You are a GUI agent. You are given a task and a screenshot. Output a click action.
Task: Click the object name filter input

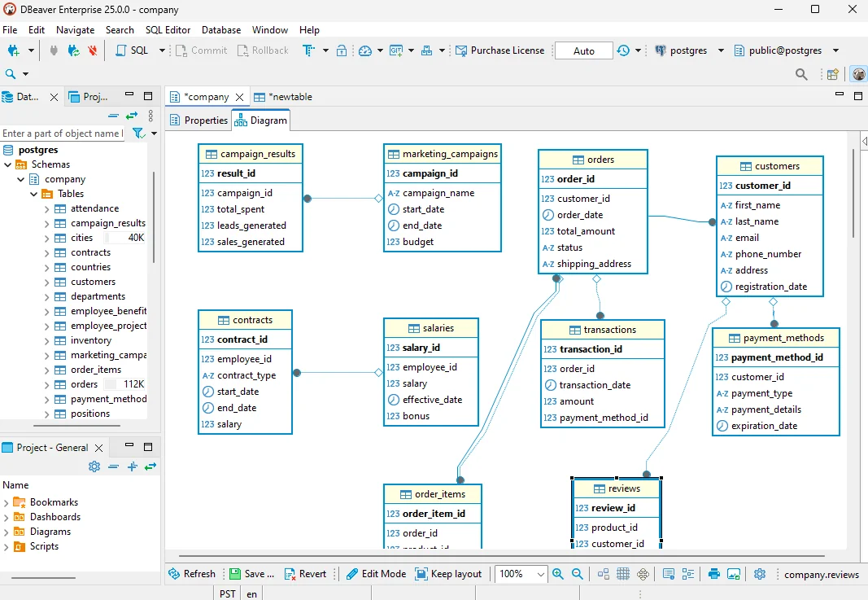[x=63, y=134]
